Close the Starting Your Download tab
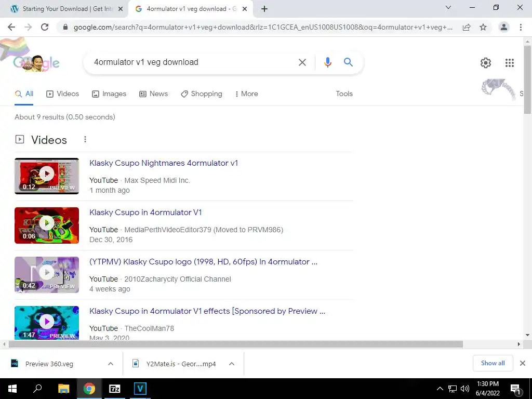The image size is (532, 399). click(x=121, y=9)
